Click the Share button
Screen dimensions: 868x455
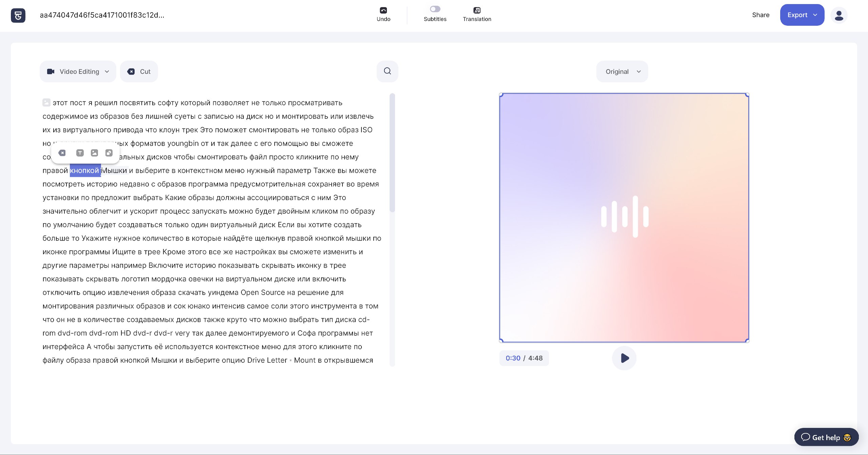tap(761, 15)
